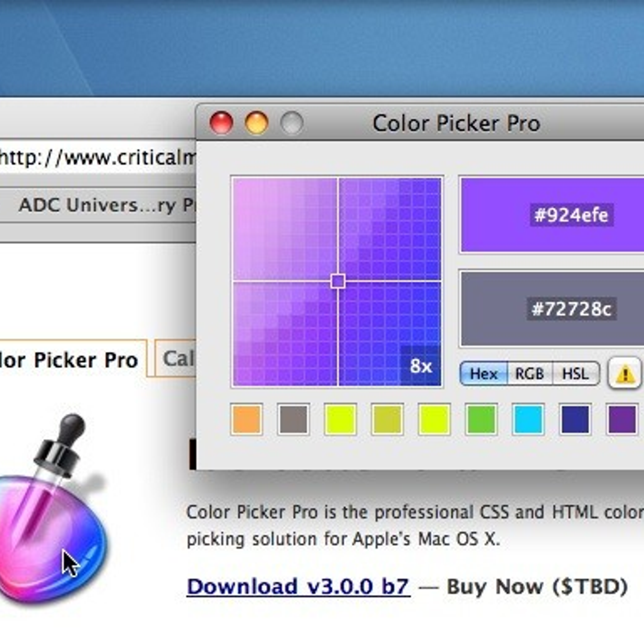Click the warning triangle icon button

624,373
